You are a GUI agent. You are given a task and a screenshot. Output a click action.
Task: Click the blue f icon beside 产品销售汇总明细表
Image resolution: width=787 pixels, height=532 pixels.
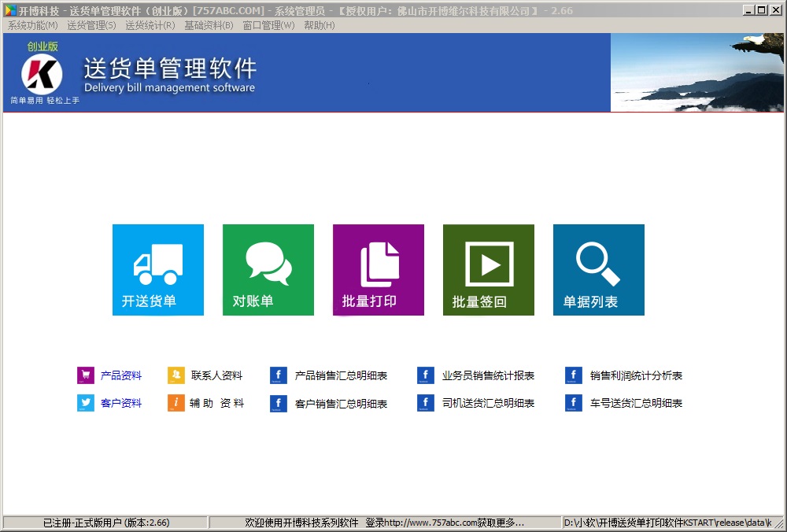(279, 375)
